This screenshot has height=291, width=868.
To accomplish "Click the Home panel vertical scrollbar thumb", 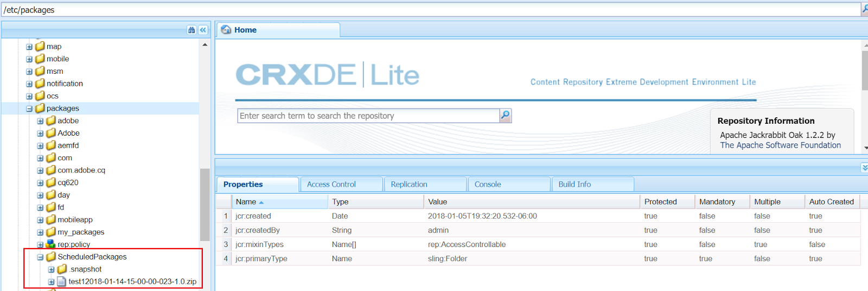I will coord(865,71).
